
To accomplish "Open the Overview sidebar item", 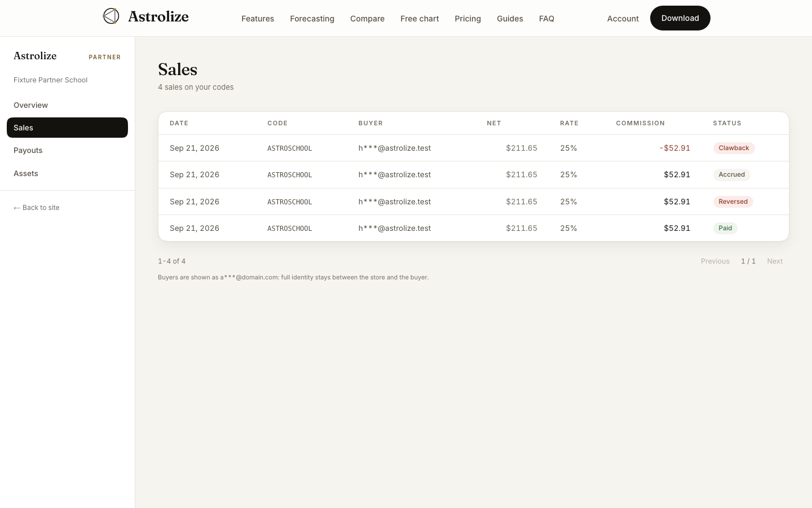I will (67, 105).
